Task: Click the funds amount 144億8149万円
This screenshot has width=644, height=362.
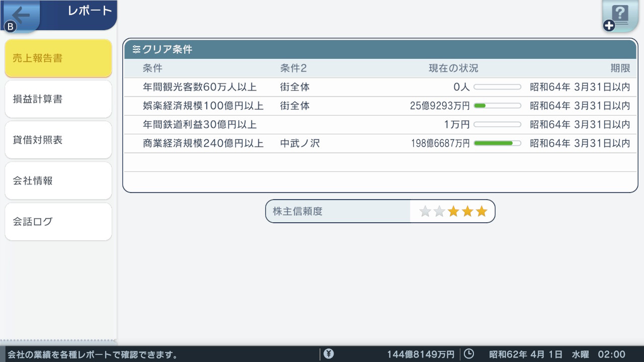Action: point(421,354)
